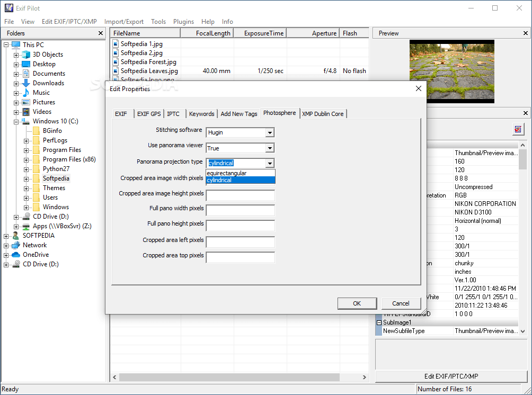
Task: Click the Cropped area top pixels field
Action: point(240,257)
